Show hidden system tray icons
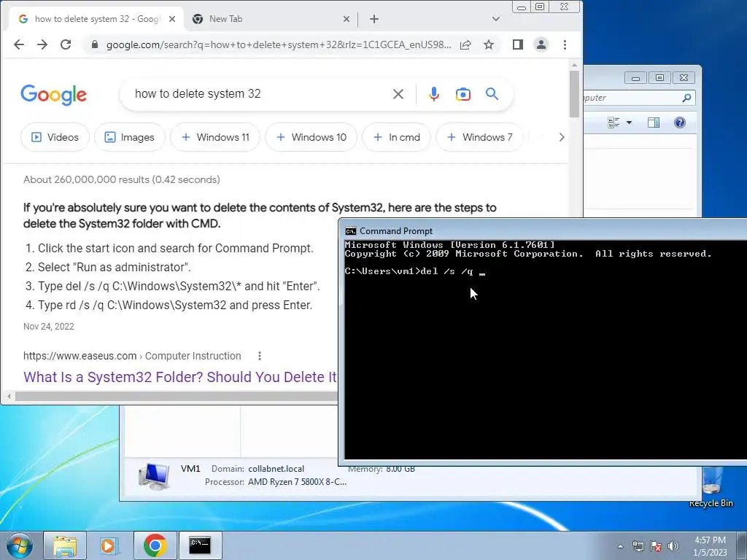Viewport: 747px width, 560px height. point(620,546)
